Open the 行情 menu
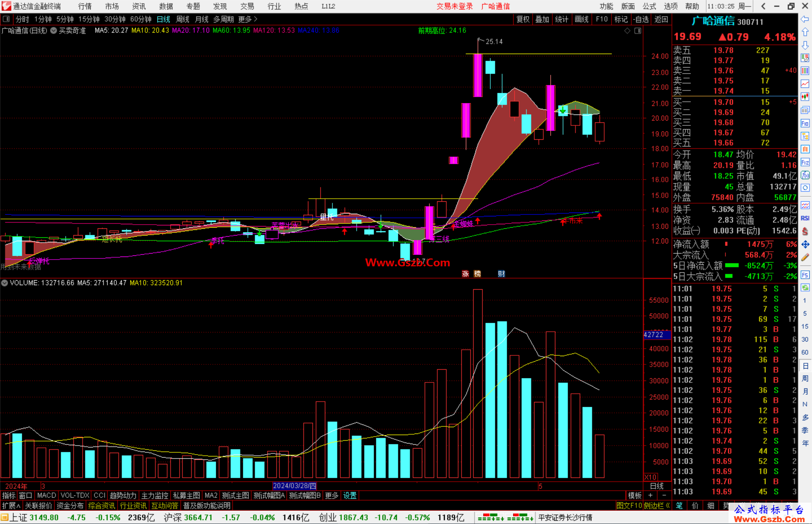 pyautogui.click(x=85, y=6)
